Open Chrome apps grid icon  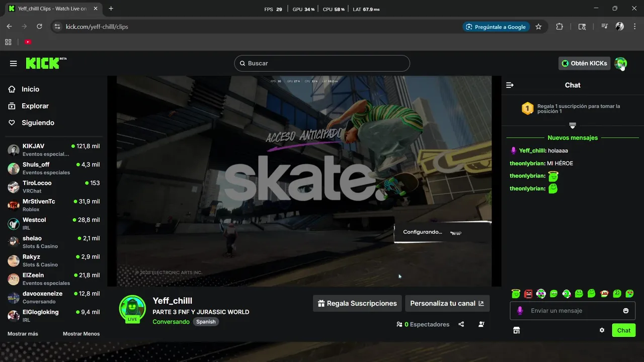pyautogui.click(x=8, y=42)
